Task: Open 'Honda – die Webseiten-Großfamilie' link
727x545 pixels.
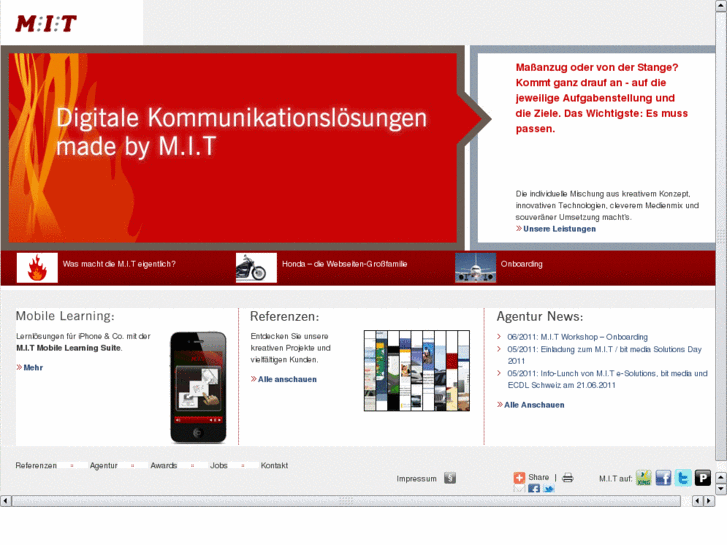Action: tap(344, 264)
